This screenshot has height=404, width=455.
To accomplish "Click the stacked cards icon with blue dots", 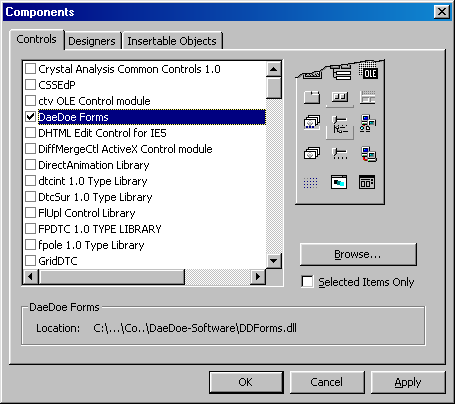I will 312,123.
